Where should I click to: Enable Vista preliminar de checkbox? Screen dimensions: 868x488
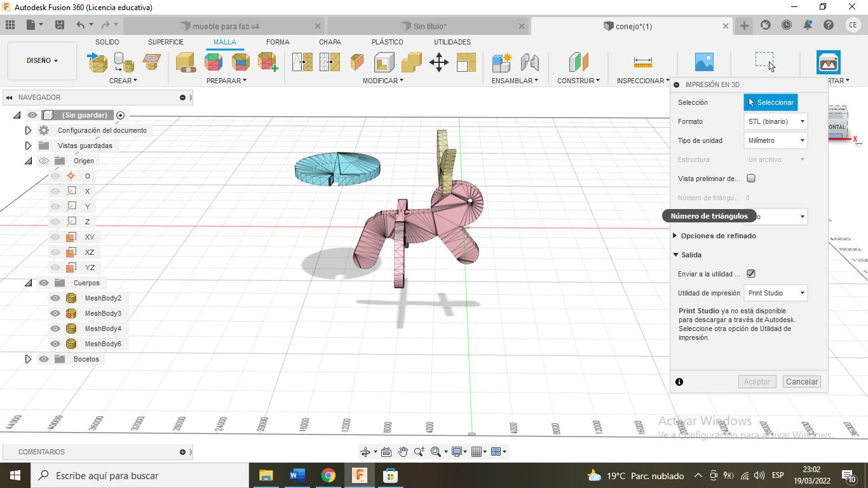pyautogui.click(x=750, y=179)
